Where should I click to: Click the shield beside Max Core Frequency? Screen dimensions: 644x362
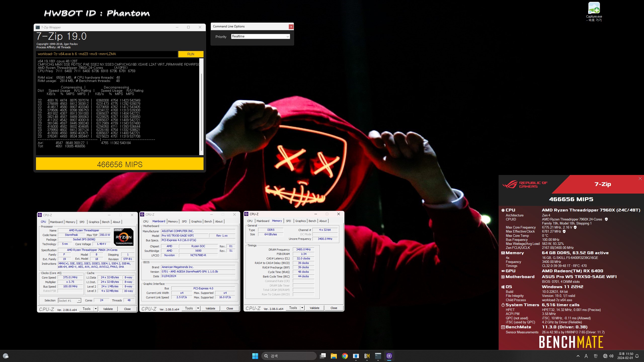click(575, 227)
